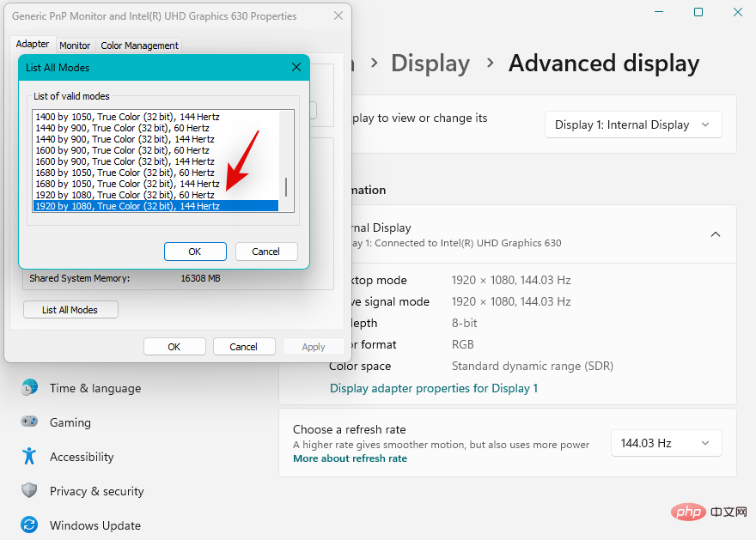This screenshot has width=756, height=540.
Task: Select the Adapter tab
Action: (32, 43)
